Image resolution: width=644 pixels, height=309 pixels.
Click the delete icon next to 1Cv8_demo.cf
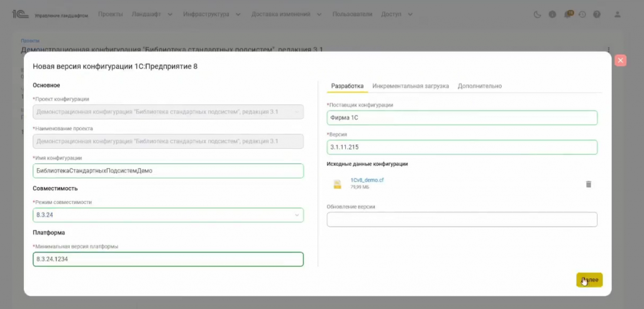(589, 184)
